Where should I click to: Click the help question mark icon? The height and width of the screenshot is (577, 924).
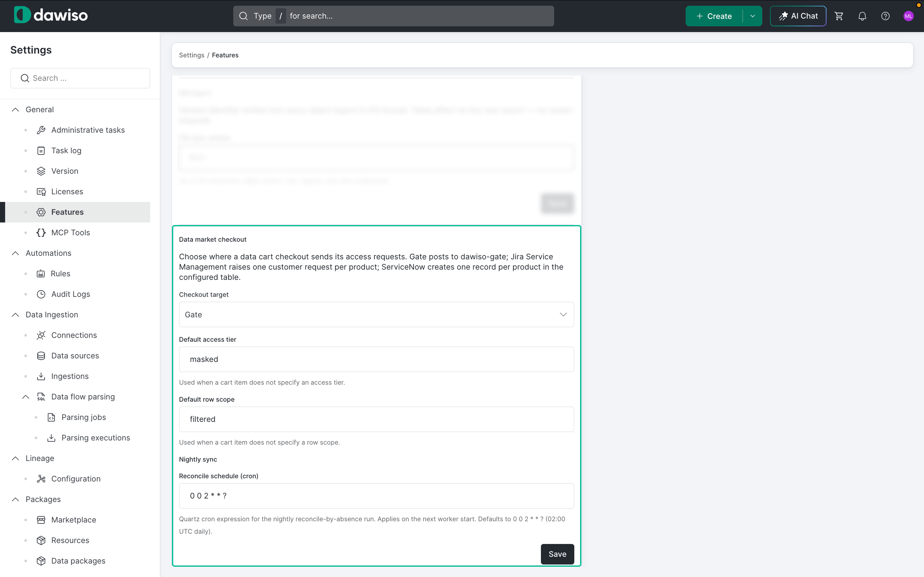tap(886, 16)
